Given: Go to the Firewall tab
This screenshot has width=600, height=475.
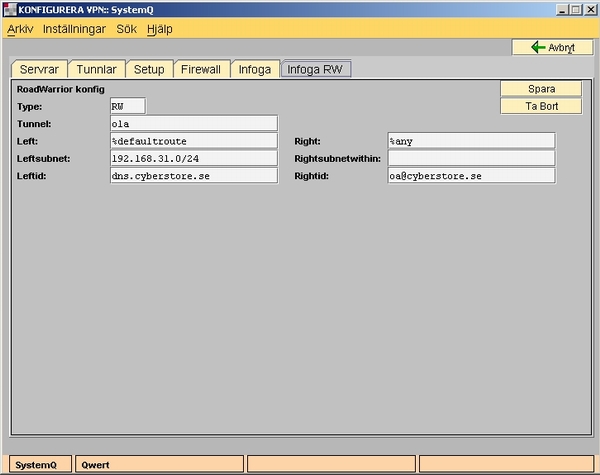Looking at the screenshot, I should pos(201,69).
